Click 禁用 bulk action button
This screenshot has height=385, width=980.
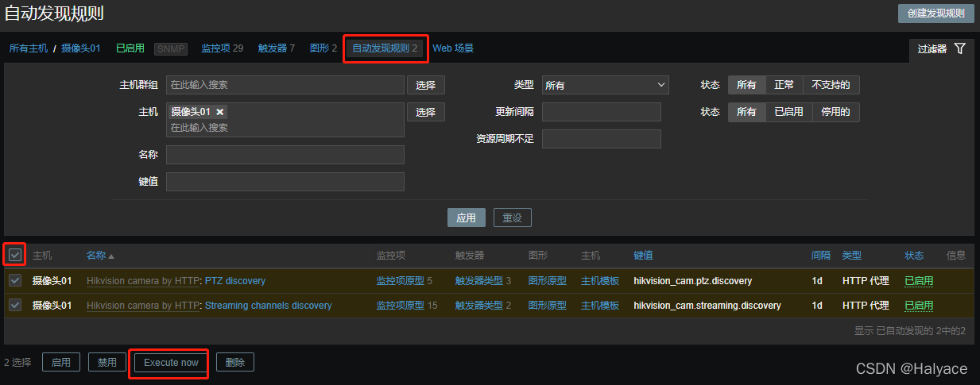point(107,363)
